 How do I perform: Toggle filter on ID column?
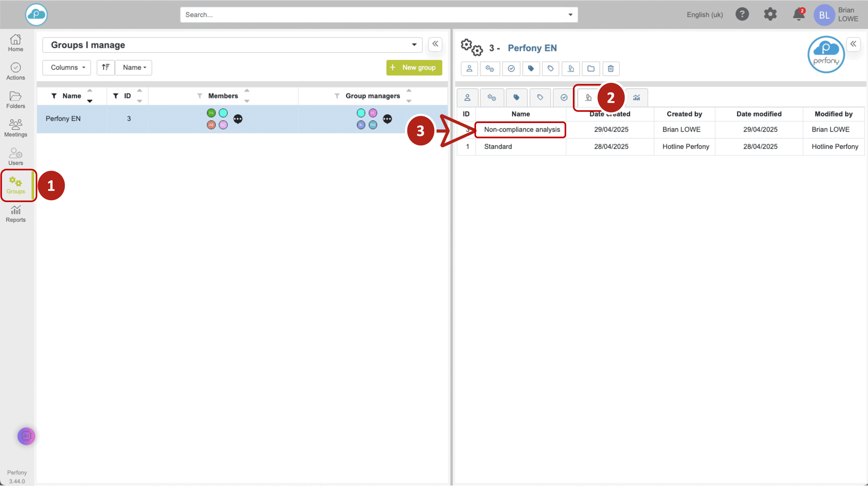[115, 96]
